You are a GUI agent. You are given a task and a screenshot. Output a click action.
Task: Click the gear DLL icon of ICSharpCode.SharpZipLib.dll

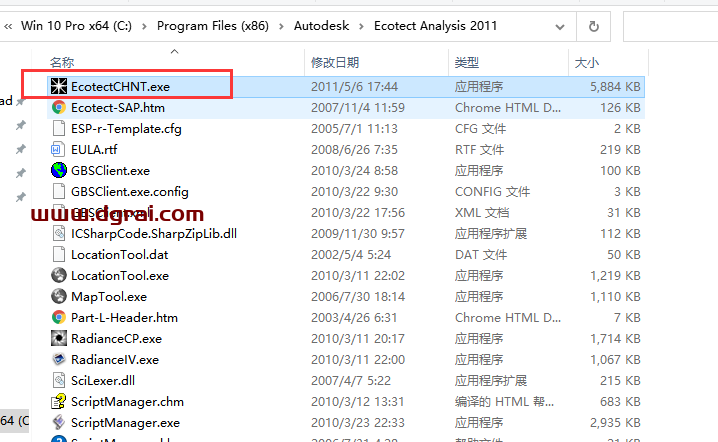(59, 233)
